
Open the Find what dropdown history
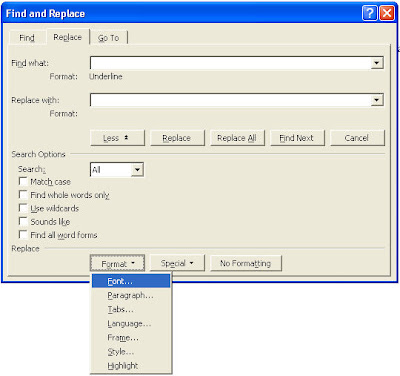[377, 63]
